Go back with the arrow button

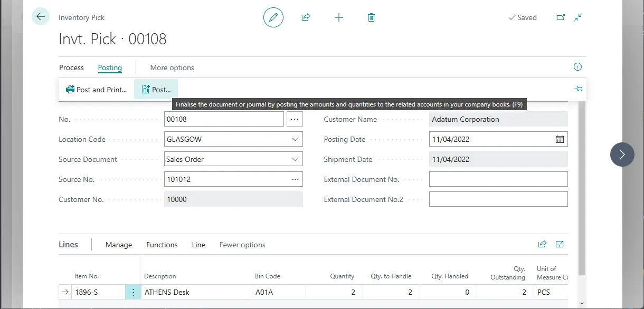pyautogui.click(x=41, y=17)
